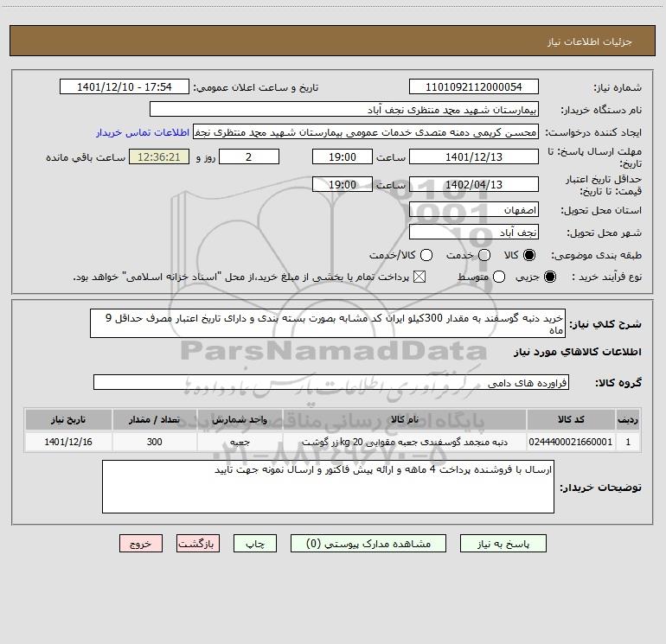Viewport: 666px width, 644px height.
Task: Click the ردیف column header
Action: click(628, 419)
